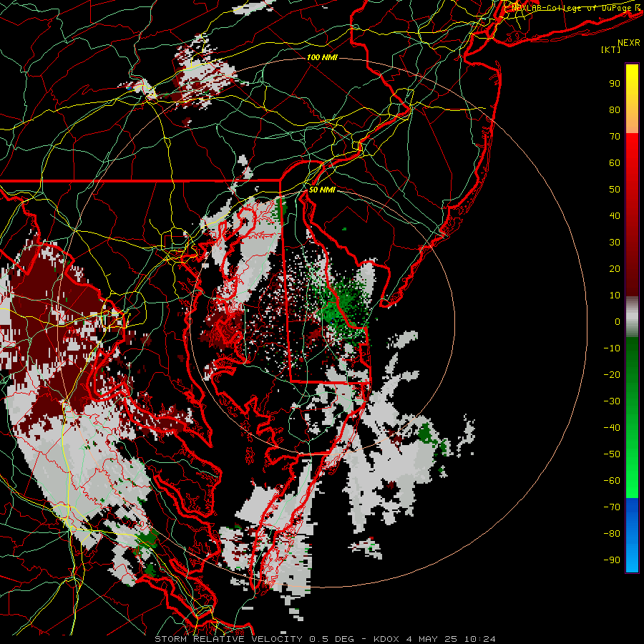Click the 80 value on the velocity scale
The width and height of the screenshot is (644, 644).
coord(615,110)
